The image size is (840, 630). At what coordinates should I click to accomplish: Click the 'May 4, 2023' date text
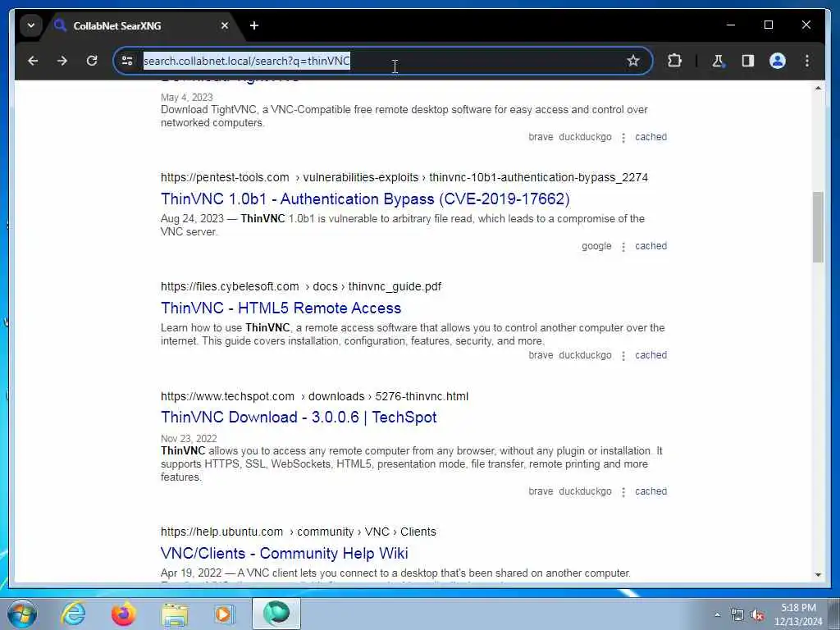pos(186,97)
